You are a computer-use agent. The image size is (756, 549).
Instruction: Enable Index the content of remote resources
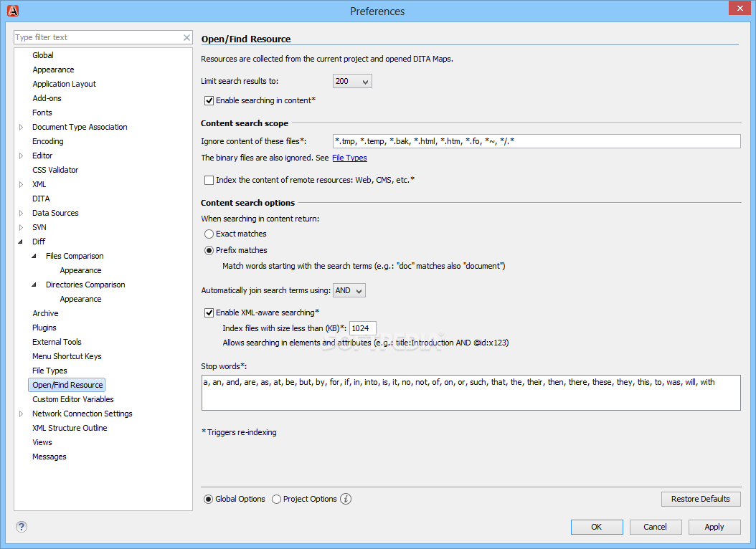(209, 180)
